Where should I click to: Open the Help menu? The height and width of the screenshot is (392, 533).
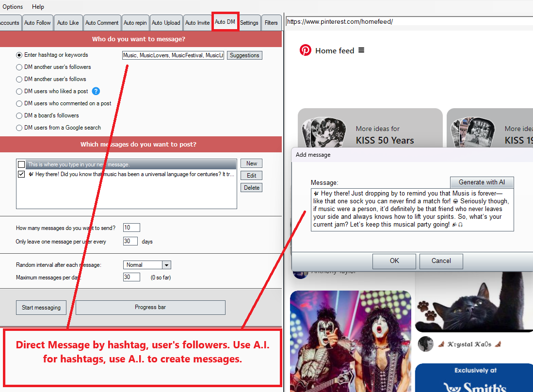(x=38, y=7)
